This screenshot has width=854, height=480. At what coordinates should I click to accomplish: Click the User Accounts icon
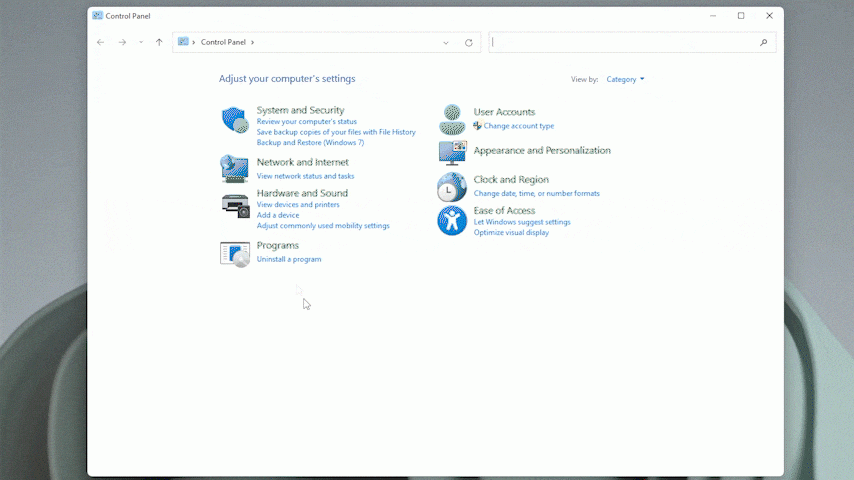coord(452,120)
